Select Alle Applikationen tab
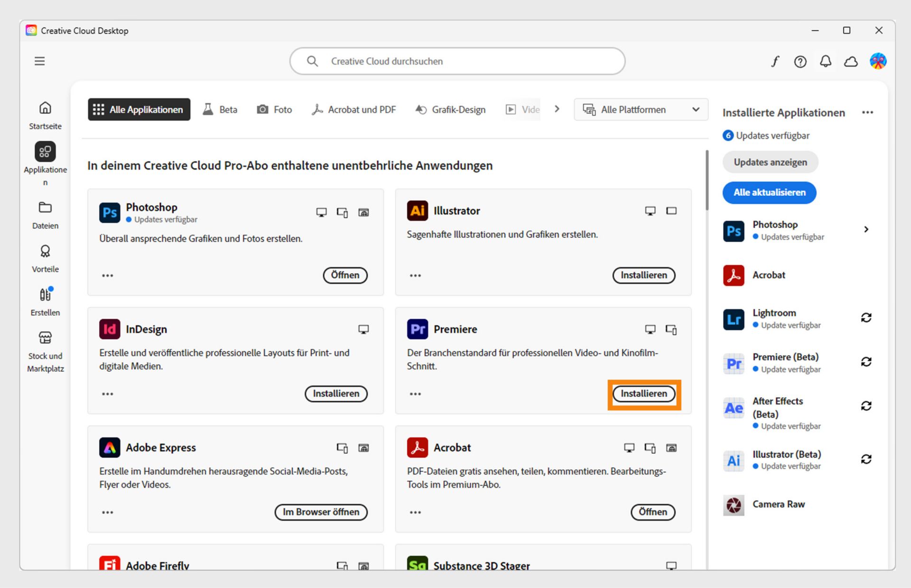Screen dimensions: 911x588 click(x=139, y=110)
